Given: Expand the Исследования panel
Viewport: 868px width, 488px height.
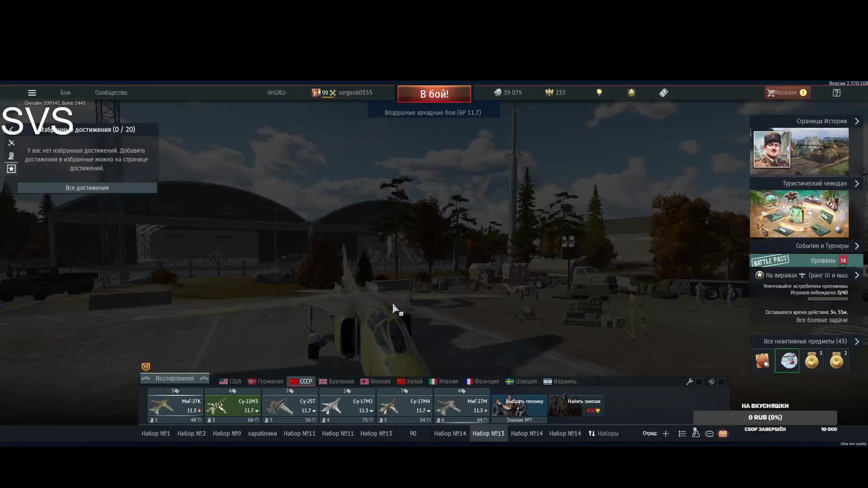Looking at the screenshot, I should tap(175, 379).
